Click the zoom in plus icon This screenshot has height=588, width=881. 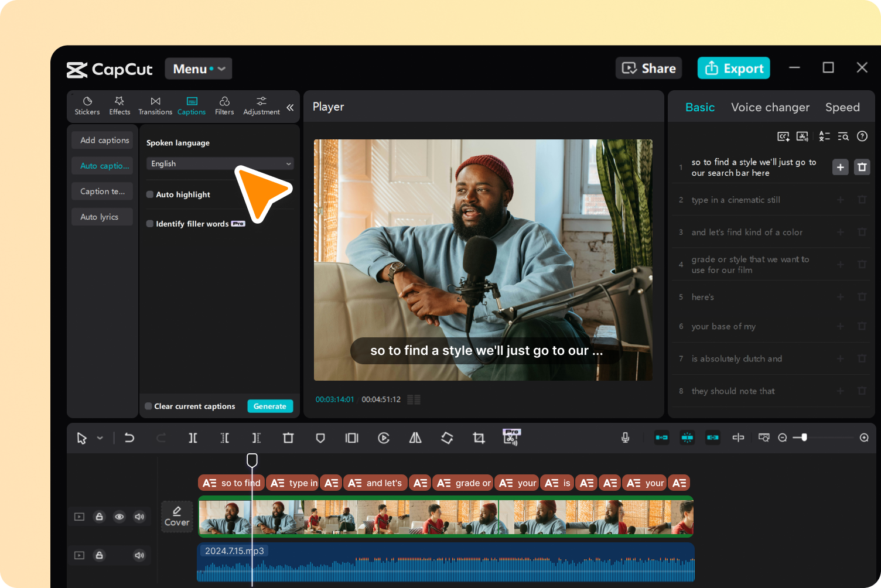pos(864,437)
